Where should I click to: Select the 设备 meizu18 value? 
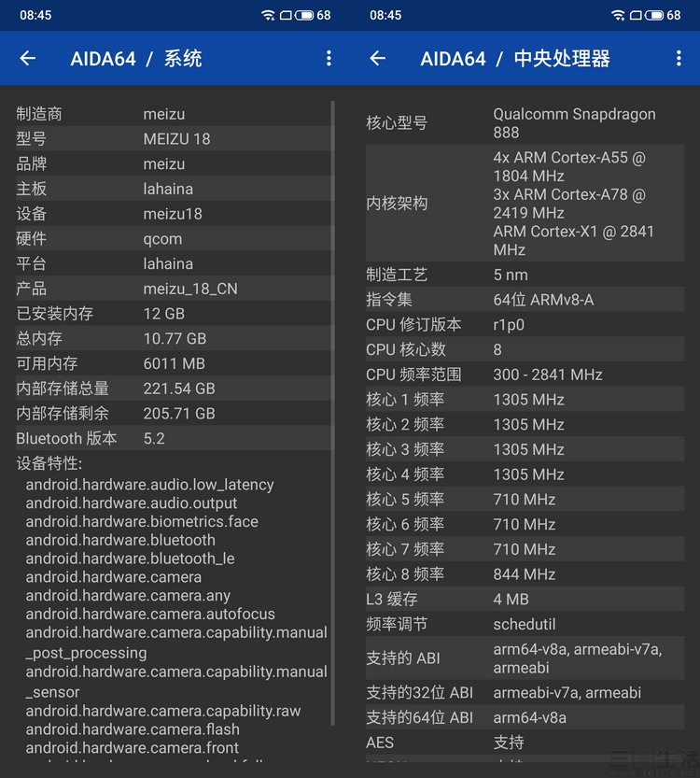(x=173, y=214)
